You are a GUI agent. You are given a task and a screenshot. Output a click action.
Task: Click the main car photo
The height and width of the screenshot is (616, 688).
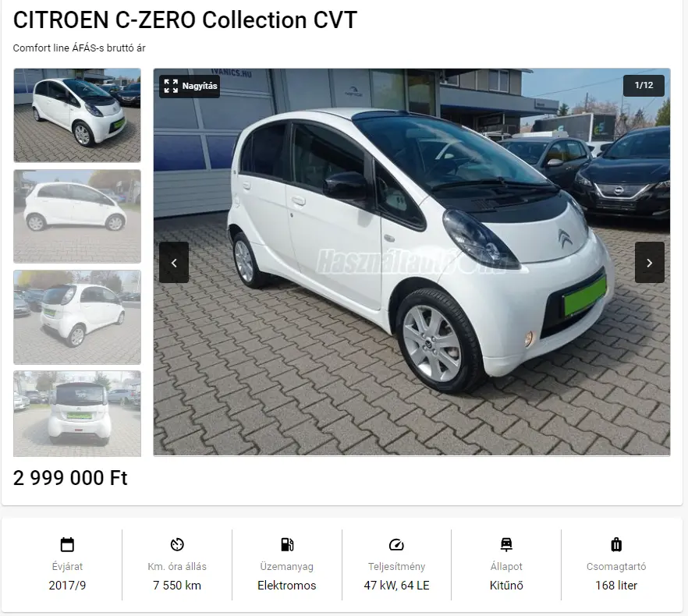coord(412,262)
